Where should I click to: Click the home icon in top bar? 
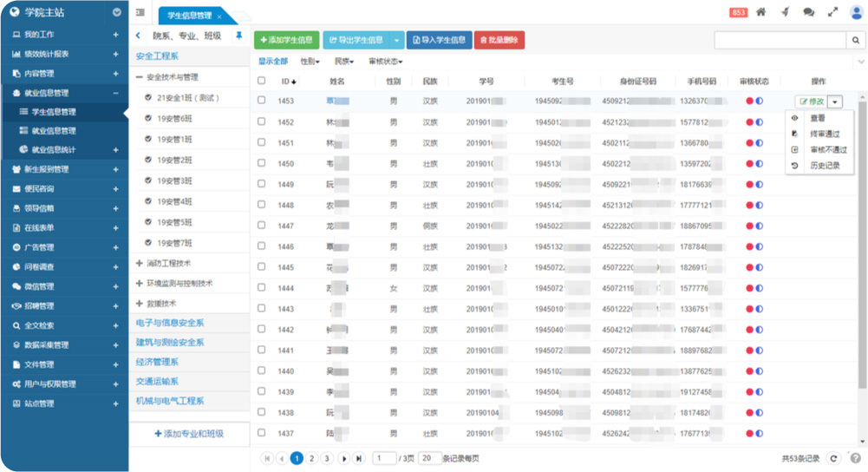[x=761, y=12]
